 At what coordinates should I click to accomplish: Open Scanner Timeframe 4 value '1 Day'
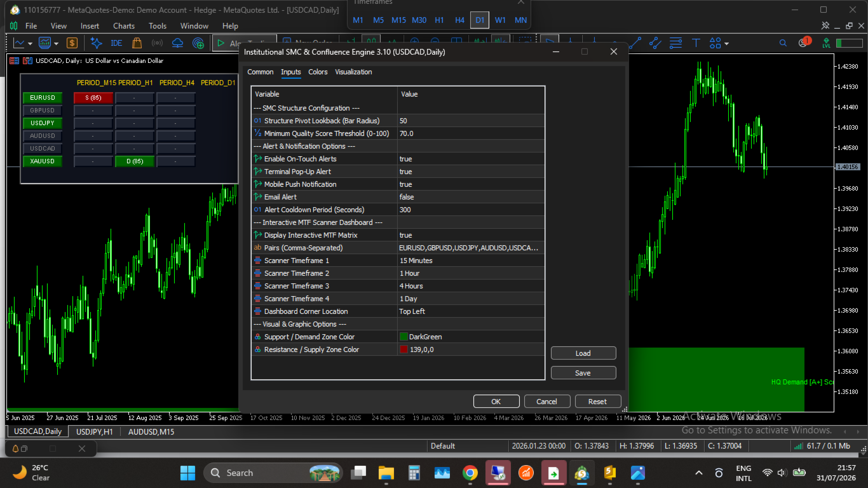click(x=471, y=299)
